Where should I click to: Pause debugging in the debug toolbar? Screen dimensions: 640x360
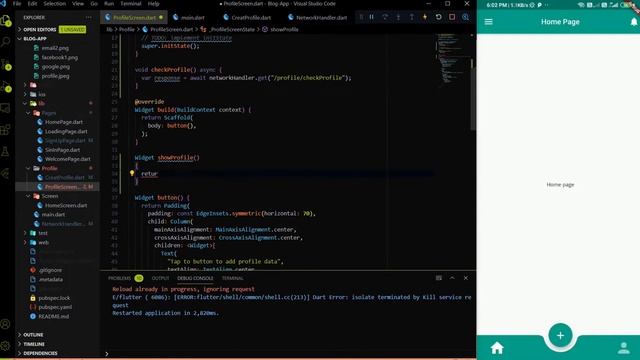(x=372, y=17)
